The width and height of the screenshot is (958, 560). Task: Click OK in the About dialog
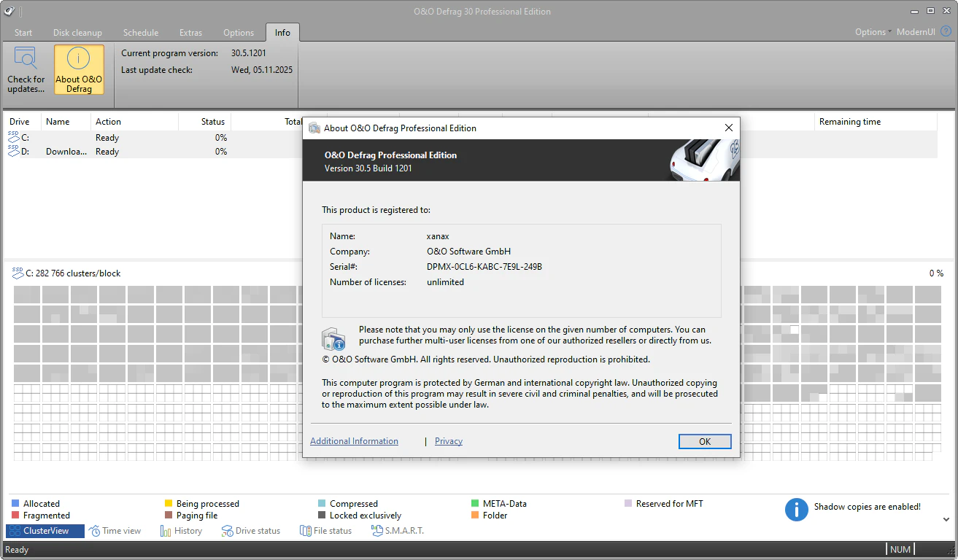coord(705,441)
